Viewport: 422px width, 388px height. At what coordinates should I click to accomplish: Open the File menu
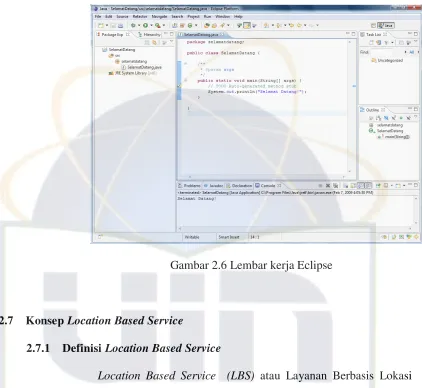click(98, 16)
